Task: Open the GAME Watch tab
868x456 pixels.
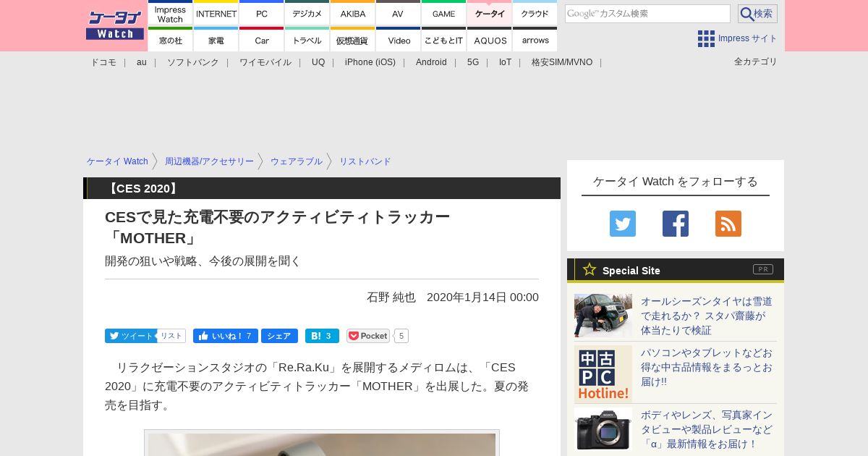Action: [x=444, y=13]
